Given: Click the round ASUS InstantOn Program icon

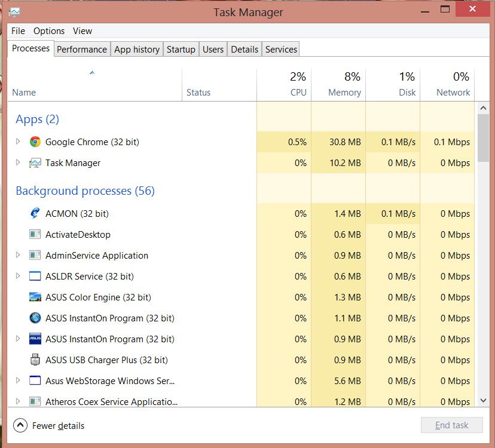Looking at the screenshot, I should (x=35, y=318).
